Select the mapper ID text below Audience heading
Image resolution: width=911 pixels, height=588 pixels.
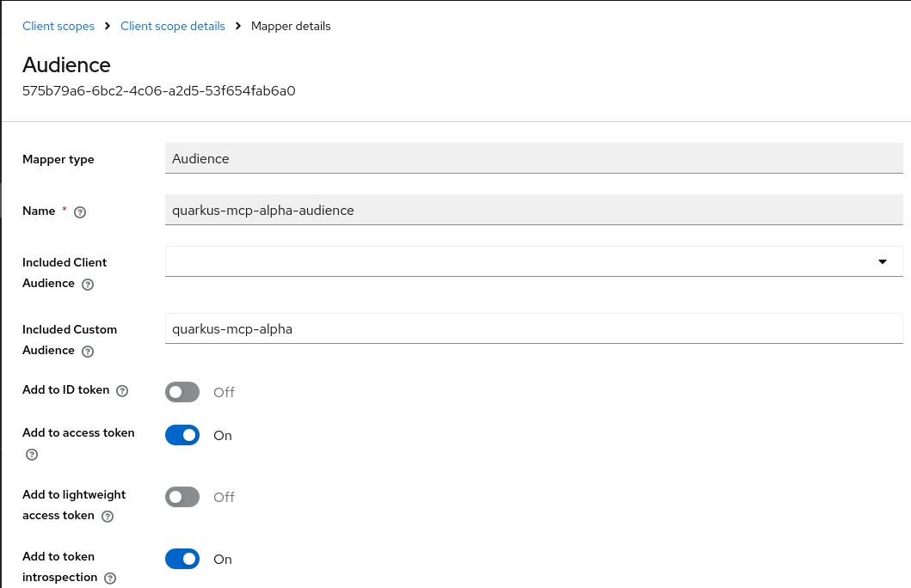(x=159, y=90)
